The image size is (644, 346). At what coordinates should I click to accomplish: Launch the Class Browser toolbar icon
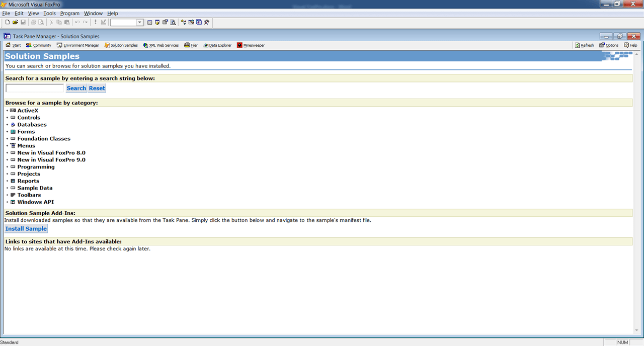pos(183,22)
